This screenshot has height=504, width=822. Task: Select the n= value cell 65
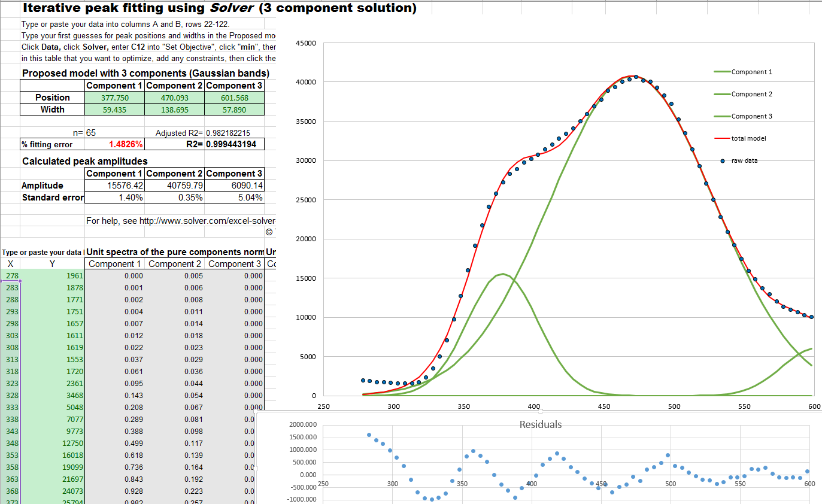coord(92,133)
